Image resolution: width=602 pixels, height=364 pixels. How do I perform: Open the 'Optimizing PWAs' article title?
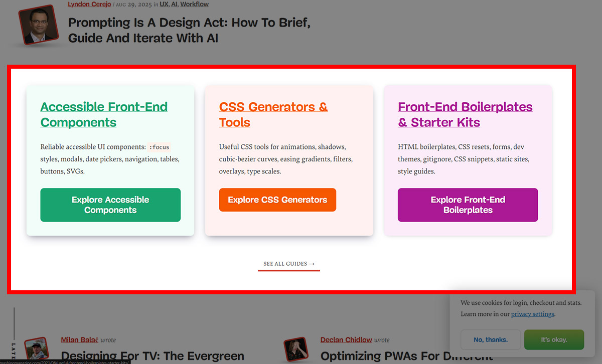[407, 356]
